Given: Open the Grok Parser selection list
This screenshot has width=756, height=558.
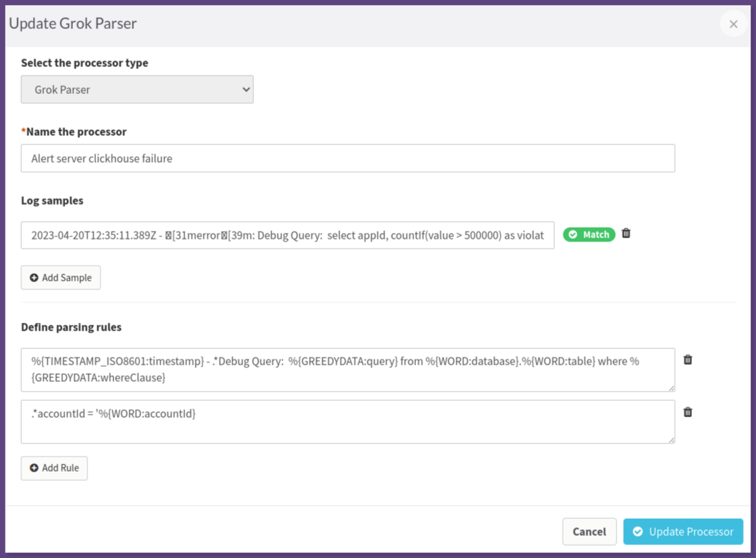Looking at the screenshot, I should pyautogui.click(x=137, y=89).
